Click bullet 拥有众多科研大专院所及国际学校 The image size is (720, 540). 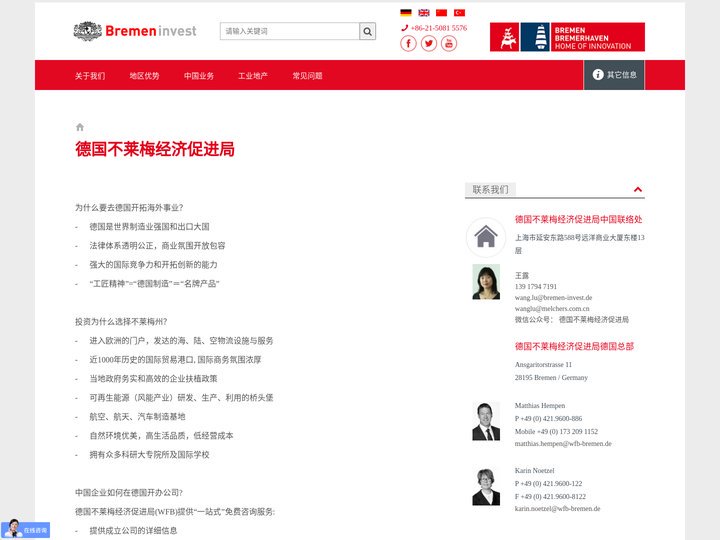point(149,455)
